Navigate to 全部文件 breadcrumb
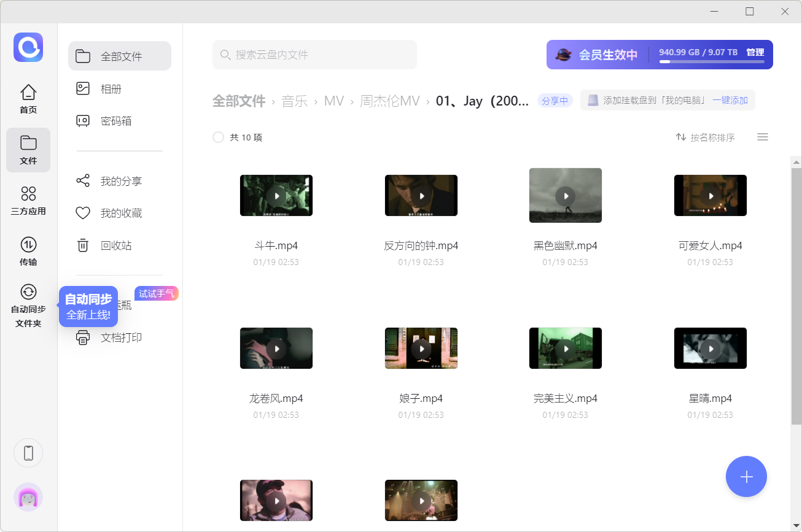Image resolution: width=802 pixels, height=532 pixels. [239, 101]
